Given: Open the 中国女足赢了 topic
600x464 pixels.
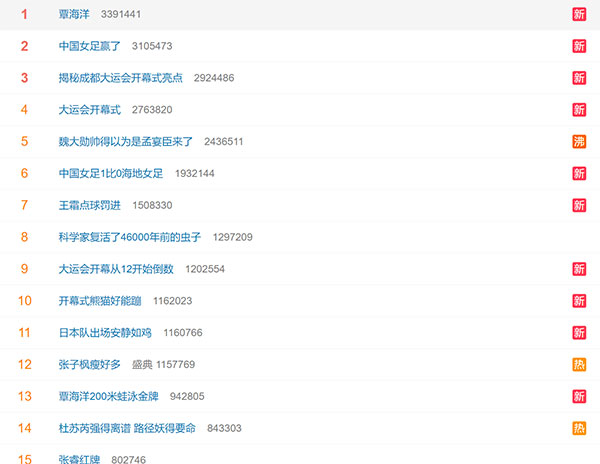Looking at the screenshot, I should pyautogui.click(x=90, y=47).
